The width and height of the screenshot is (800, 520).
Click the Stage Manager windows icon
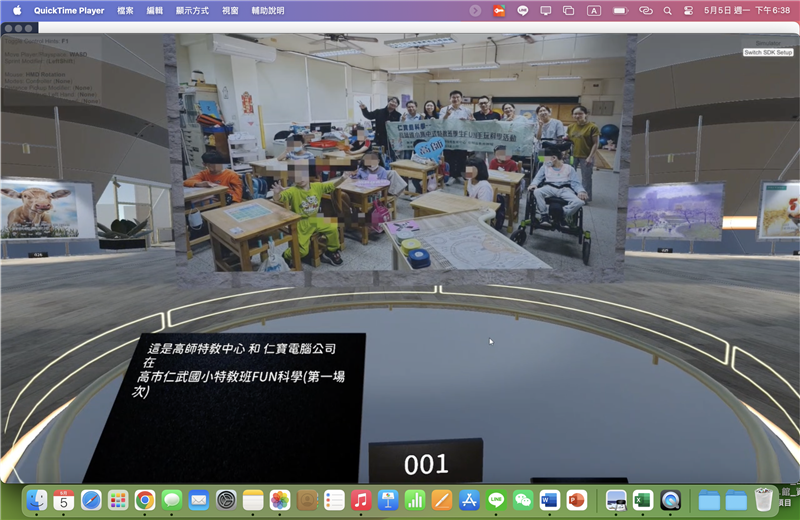point(568,10)
